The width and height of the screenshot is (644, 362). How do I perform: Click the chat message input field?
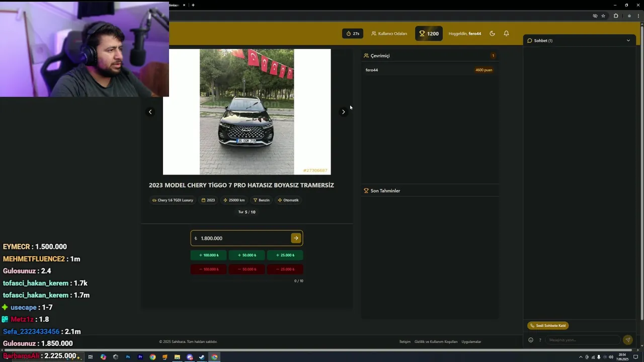click(x=583, y=340)
